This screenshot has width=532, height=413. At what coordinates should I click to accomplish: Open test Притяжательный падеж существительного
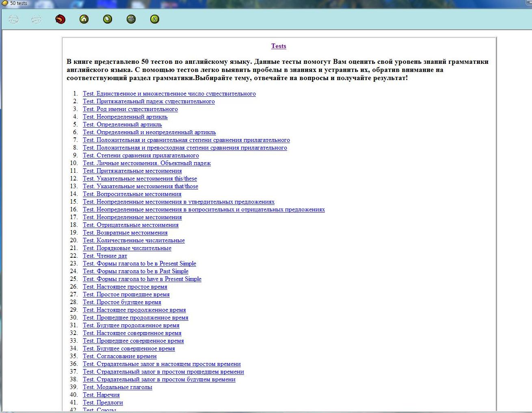149,101
